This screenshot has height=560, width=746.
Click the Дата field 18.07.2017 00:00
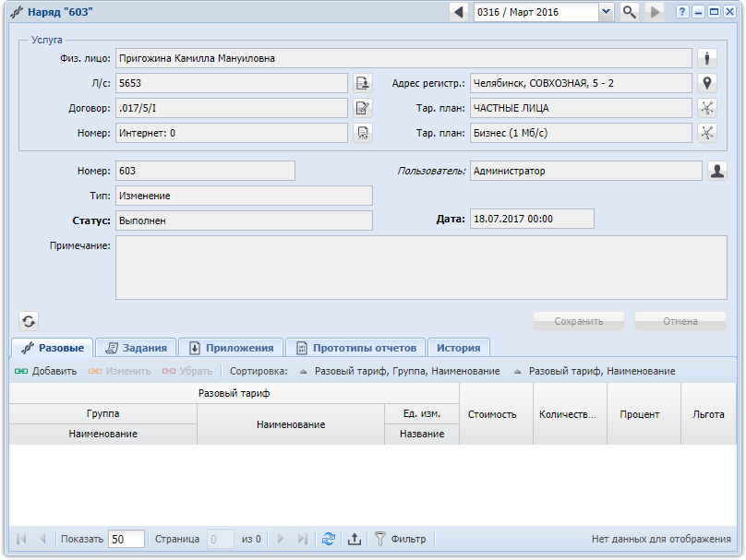(x=532, y=219)
